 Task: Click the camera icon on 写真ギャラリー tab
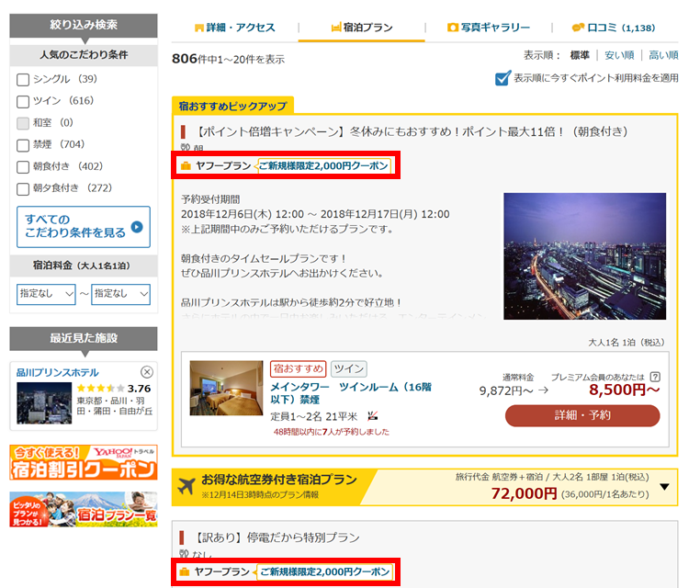pos(453,28)
